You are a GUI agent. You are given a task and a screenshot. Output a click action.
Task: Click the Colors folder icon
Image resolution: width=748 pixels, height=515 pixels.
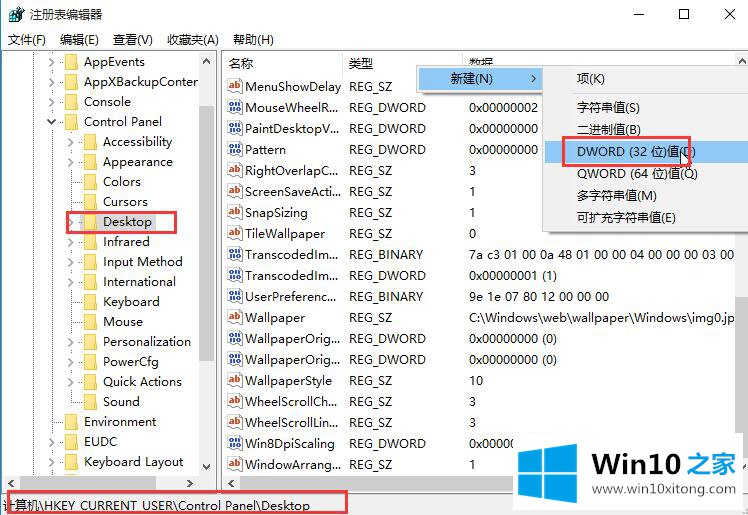90,182
